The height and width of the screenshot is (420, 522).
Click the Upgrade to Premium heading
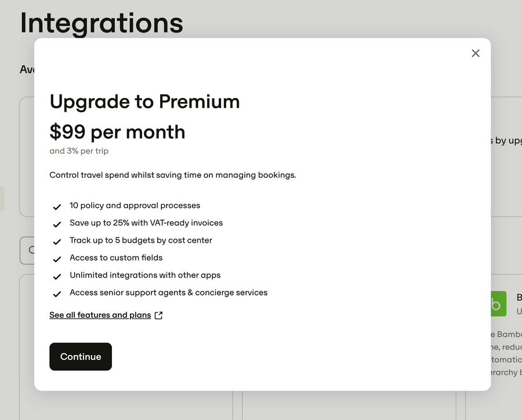[x=144, y=101]
